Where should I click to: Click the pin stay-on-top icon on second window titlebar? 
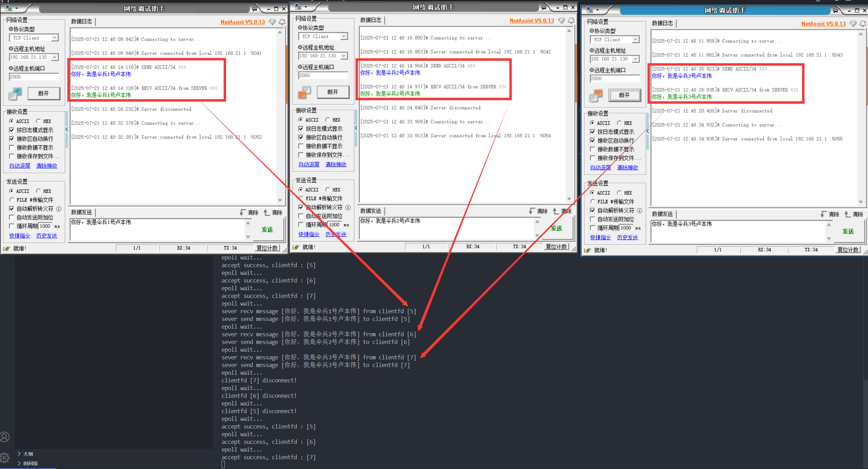[544, 7]
